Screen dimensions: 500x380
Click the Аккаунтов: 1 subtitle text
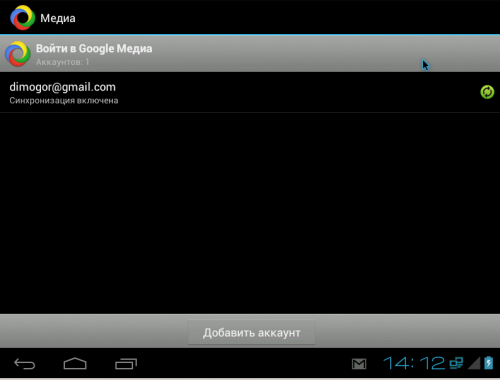click(62, 62)
